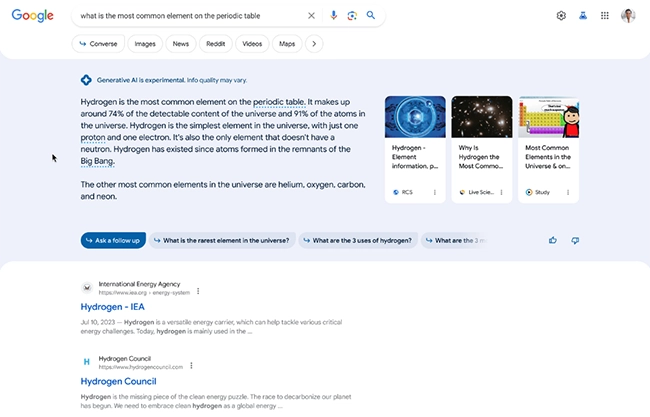650x417 pixels.
Task: Click the 'Study' source label
Action: [x=542, y=192]
